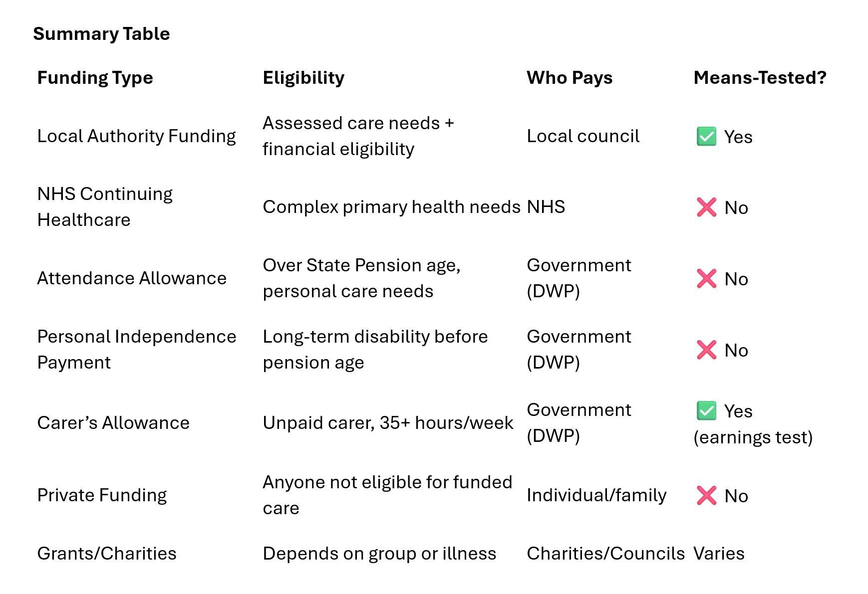Viewport: 868px width, 594px height.
Task: Click the Grants/Charities row label
Action: 107,554
